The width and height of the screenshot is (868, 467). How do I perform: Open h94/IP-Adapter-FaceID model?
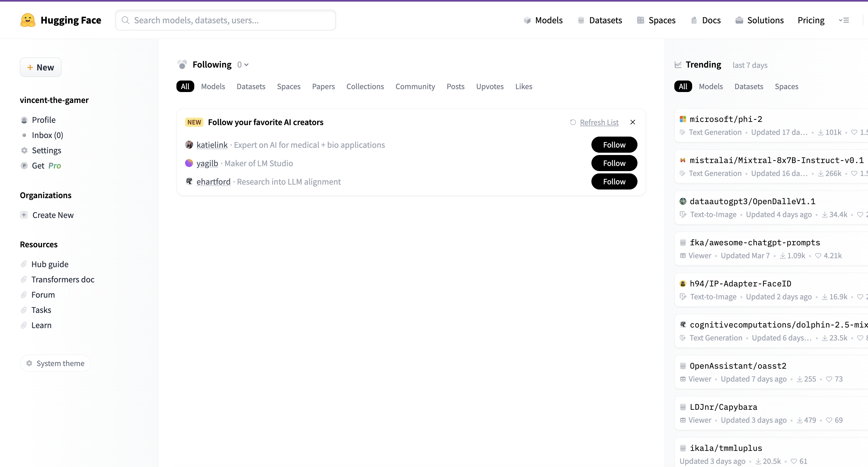coord(771,290)
